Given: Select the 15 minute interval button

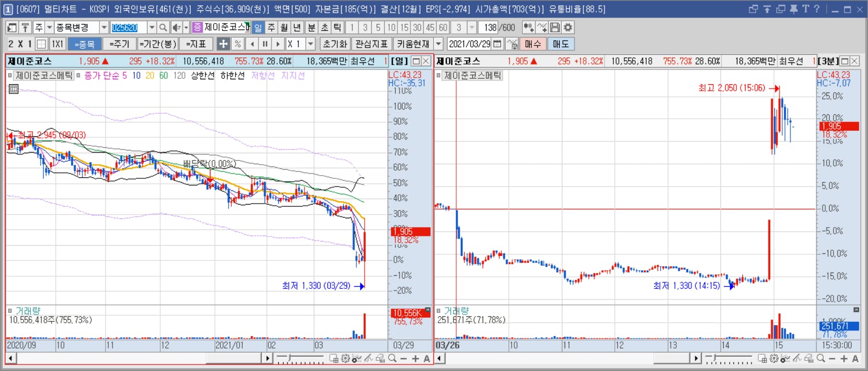Looking at the screenshot, I should [x=404, y=27].
